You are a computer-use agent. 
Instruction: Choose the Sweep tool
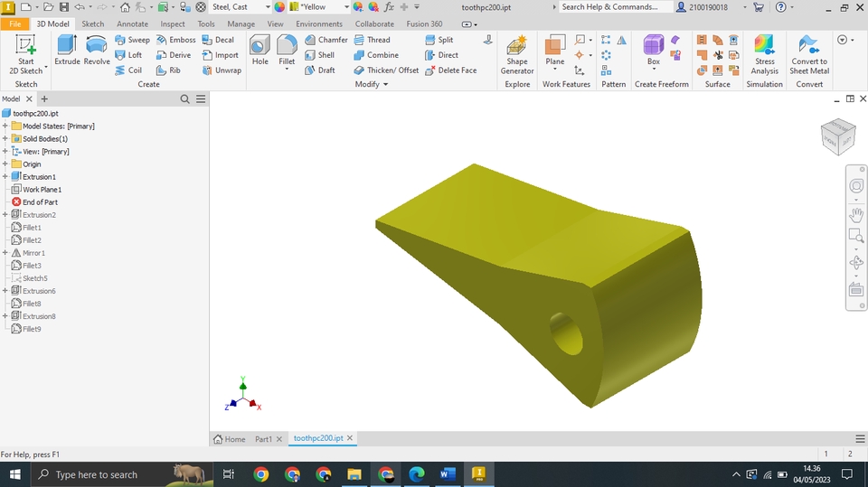point(132,40)
